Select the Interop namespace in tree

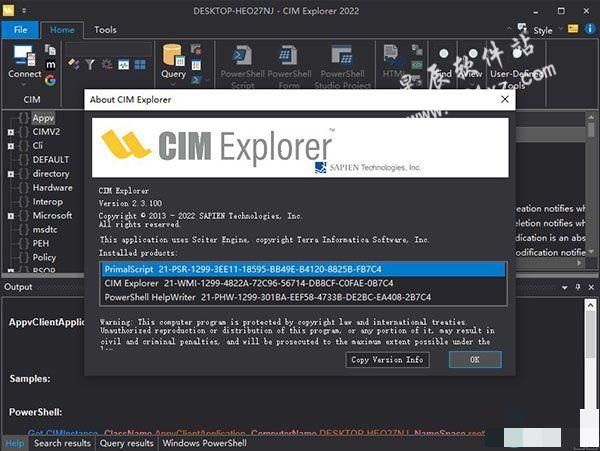pos(48,202)
